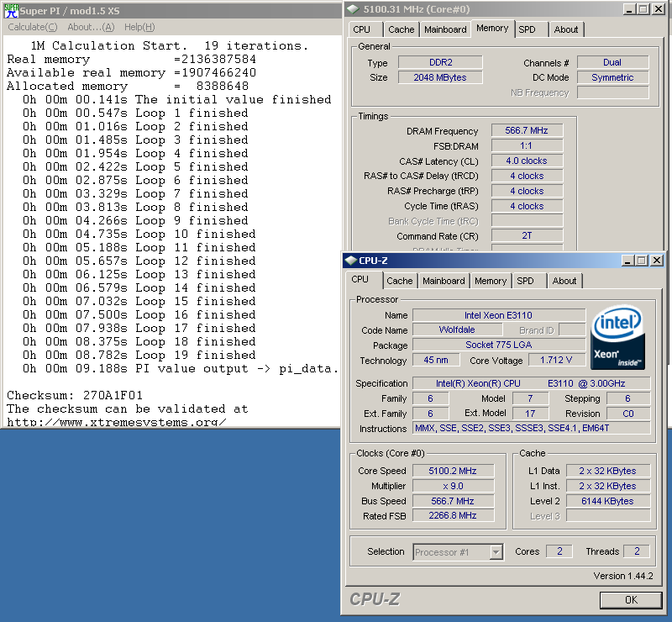The image size is (672, 622).
Task: Click the Symmetric DC Mode value
Action: [x=612, y=77]
